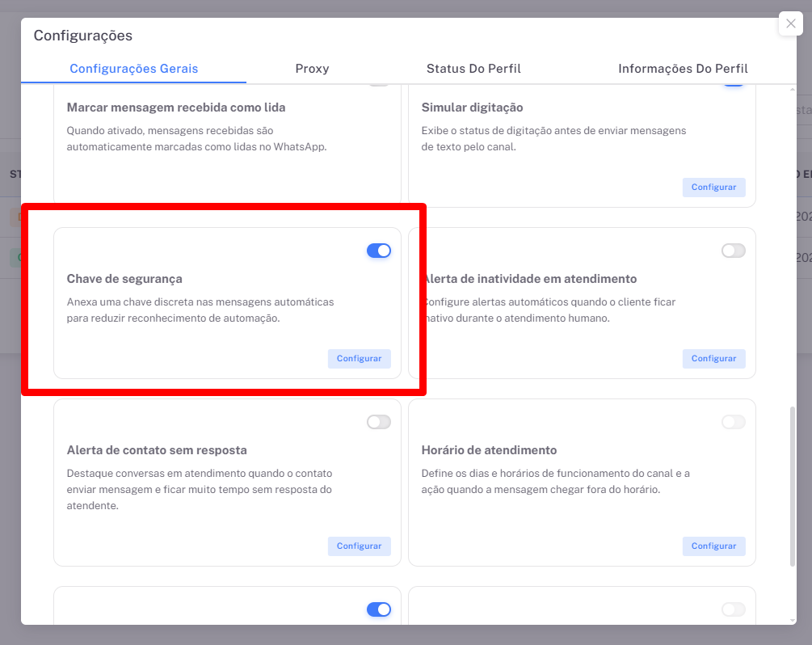Click Configurar in Chave de segurança card
Viewport: 812px width, 645px height.
point(359,359)
